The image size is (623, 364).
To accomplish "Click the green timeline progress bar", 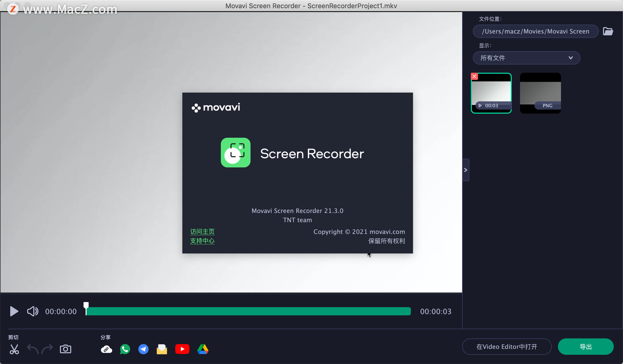I will (x=249, y=311).
